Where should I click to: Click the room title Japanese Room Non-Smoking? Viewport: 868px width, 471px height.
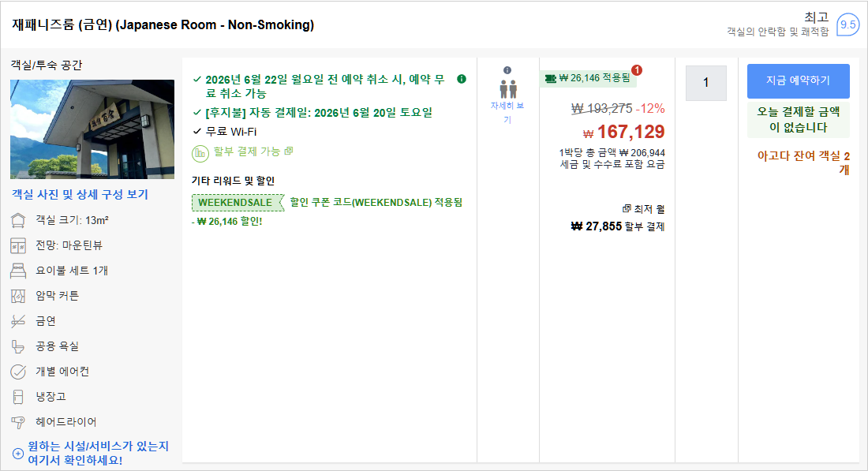click(163, 25)
